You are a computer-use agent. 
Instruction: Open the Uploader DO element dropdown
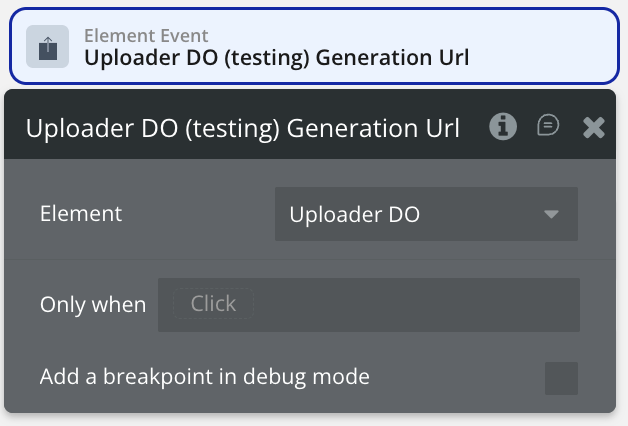click(426, 214)
